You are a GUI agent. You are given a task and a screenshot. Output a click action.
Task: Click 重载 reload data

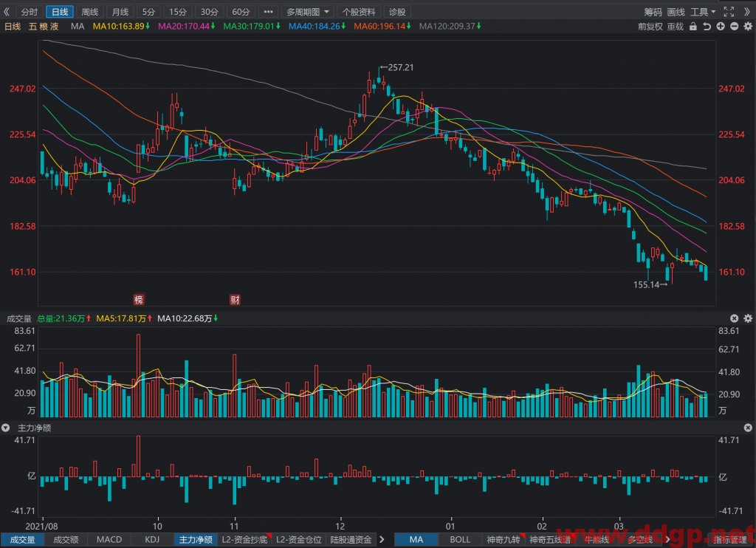[676, 27]
